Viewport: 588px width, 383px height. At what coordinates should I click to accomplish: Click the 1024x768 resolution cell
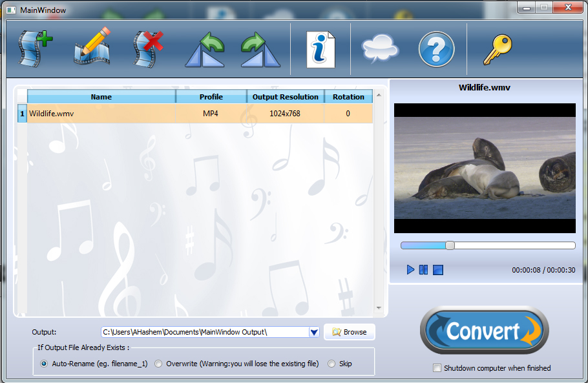(286, 114)
